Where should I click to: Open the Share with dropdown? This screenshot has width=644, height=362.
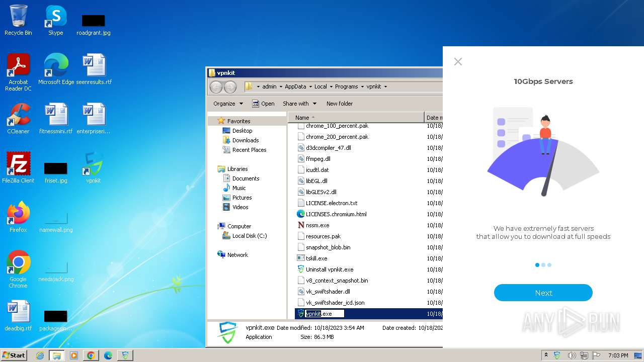pyautogui.click(x=299, y=104)
